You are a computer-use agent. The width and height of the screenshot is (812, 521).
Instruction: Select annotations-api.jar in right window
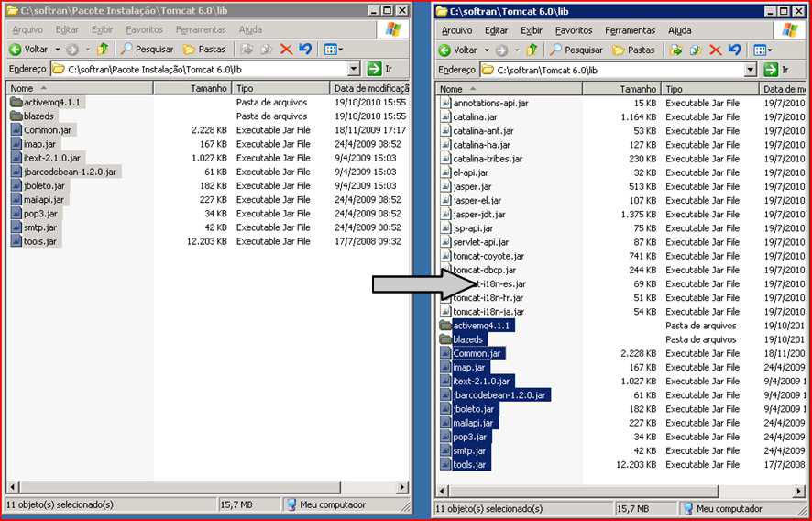point(484,103)
